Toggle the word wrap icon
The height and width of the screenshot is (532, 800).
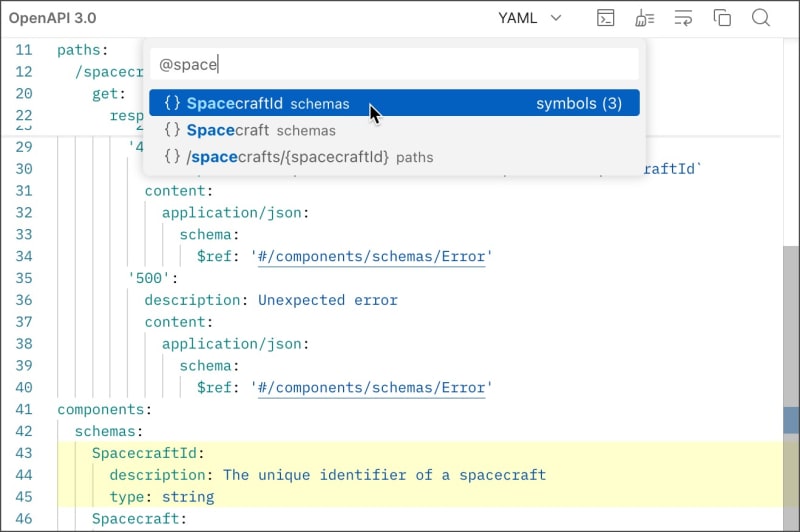click(683, 18)
